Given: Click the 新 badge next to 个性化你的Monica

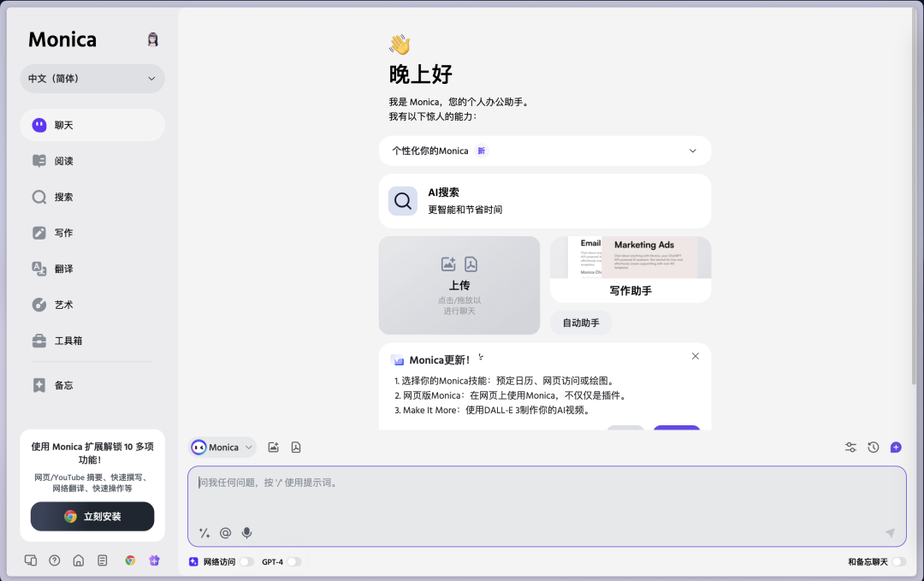Looking at the screenshot, I should [x=482, y=151].
